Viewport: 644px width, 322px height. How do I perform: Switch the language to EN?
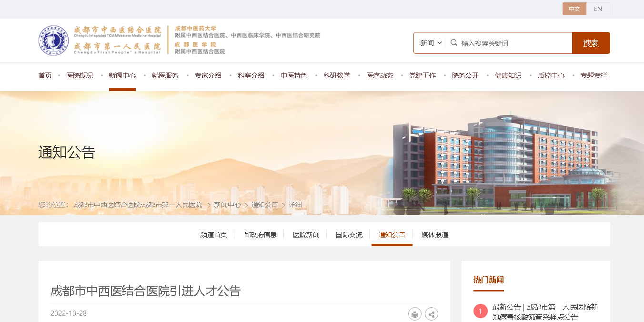[x=598, y=9]
